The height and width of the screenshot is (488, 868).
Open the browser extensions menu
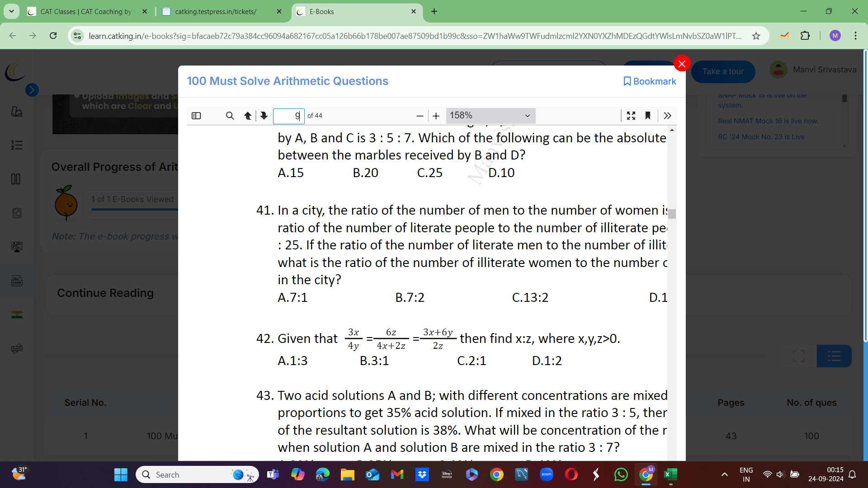805,36
